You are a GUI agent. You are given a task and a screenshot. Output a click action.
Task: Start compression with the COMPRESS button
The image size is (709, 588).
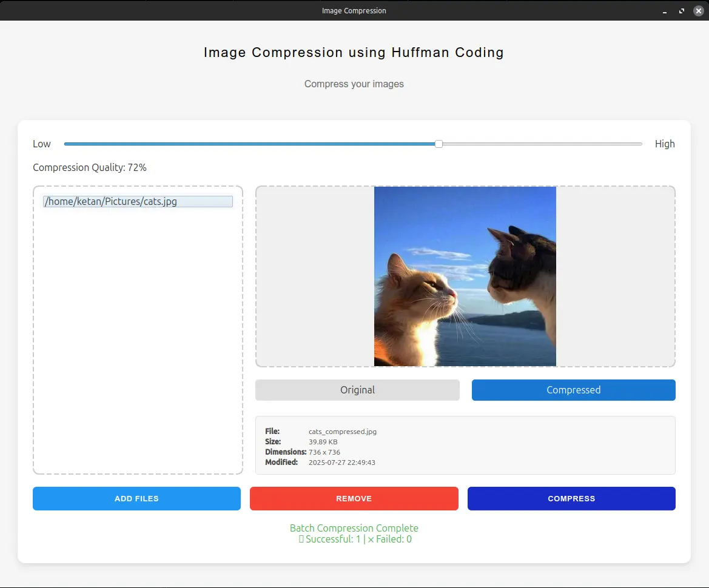pyautogui.click(x=571, y=498)
